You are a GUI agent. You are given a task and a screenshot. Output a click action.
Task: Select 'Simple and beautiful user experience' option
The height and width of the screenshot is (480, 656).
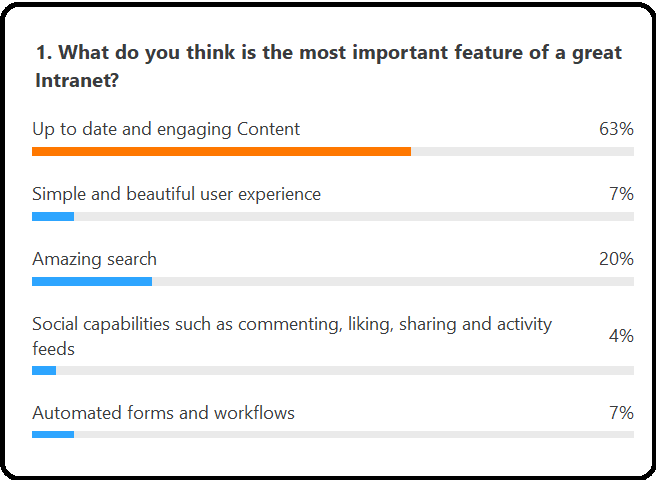(x=177, y=195)
